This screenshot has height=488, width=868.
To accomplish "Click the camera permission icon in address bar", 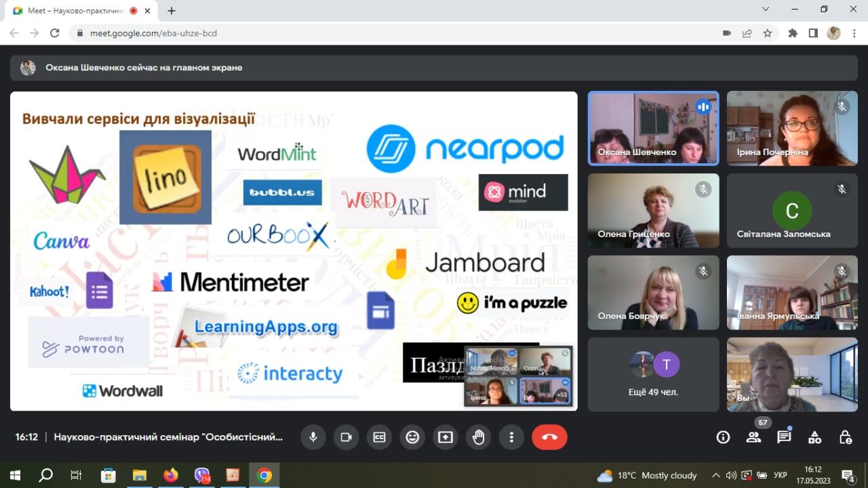I will click(x=727, y=33).
